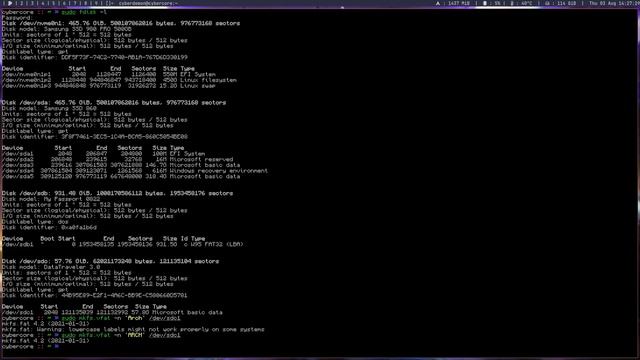Click the 1437 MiB memory reading
This screenshot has width=640, height=360.
point(459,3)
